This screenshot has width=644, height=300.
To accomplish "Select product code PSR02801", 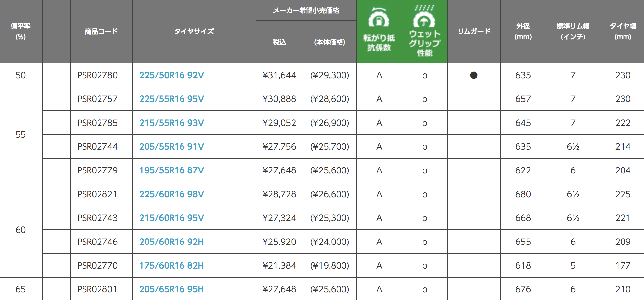I will [x=98, y=289].
